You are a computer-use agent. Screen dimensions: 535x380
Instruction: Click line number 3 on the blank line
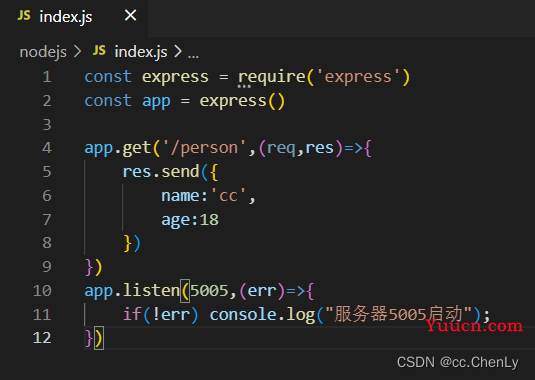coord(47,125)
